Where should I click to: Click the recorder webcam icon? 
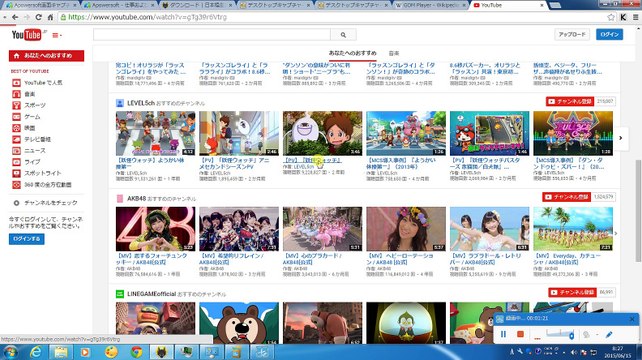click(587, 335)
